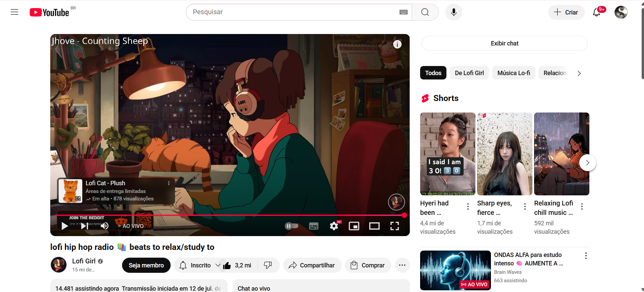Click video title lofi hip hop radio
644x292 pixels.
point(132,247)
